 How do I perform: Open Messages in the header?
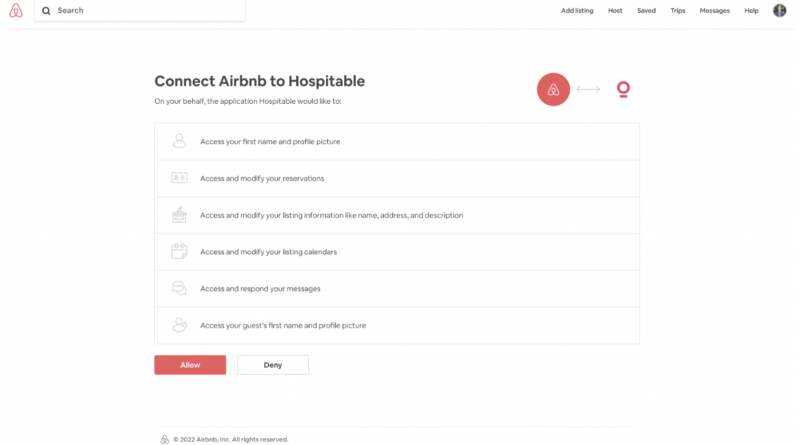(x=714, y=11)
